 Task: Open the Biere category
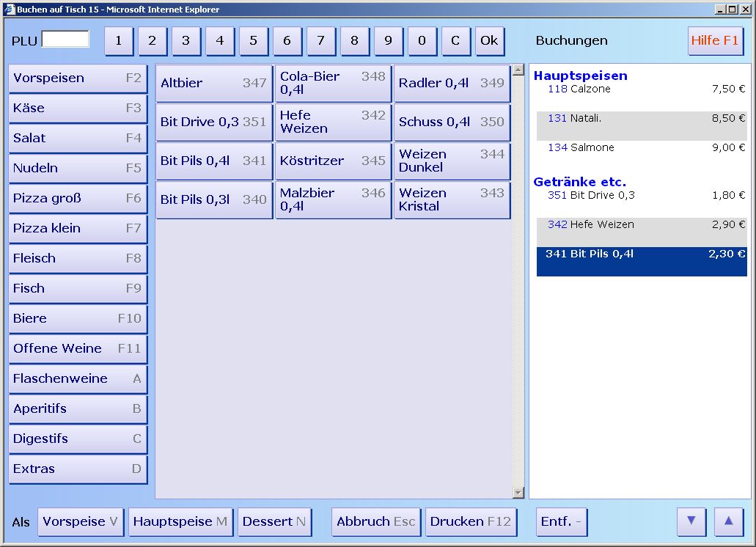click(x=77, y=319)
